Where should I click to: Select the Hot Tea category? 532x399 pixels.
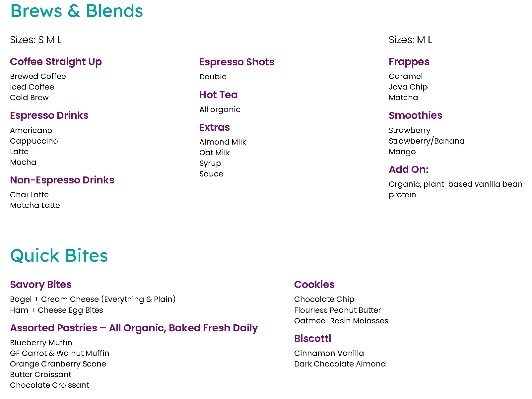click(218, 95)
